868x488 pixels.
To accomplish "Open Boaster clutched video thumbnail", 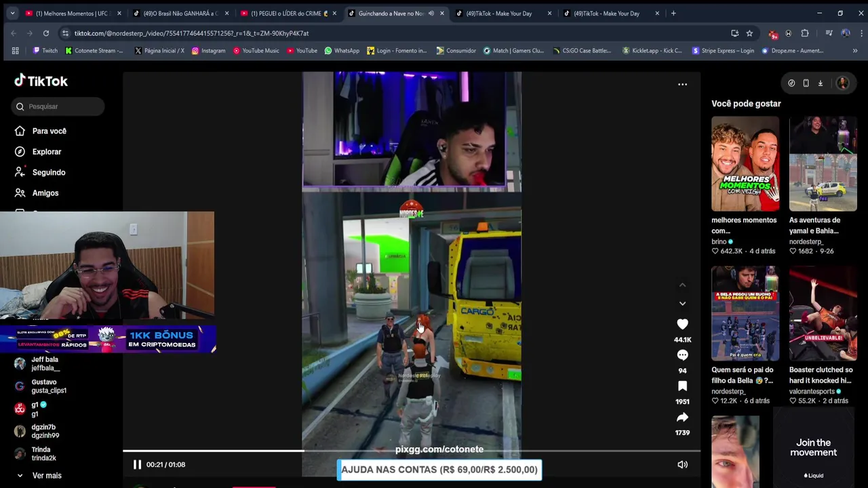I will pyautogui.click(x=823, y=313).
